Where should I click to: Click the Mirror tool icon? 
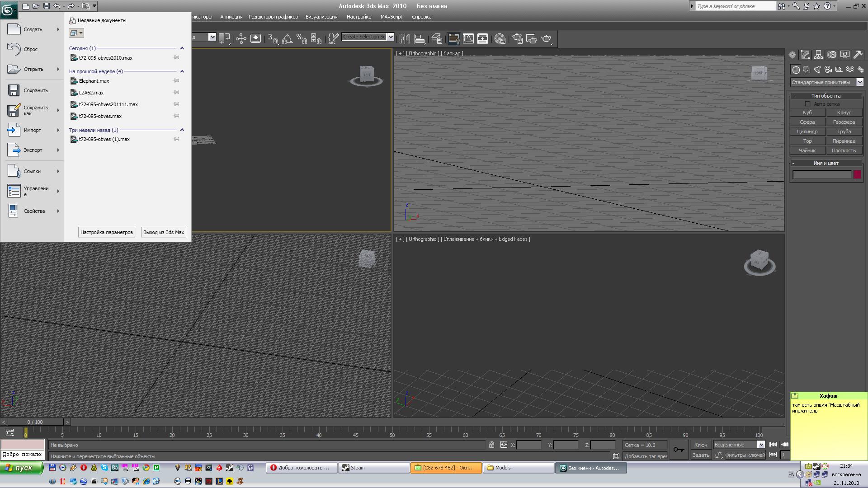pyautogui.click(x=405, y=39)
